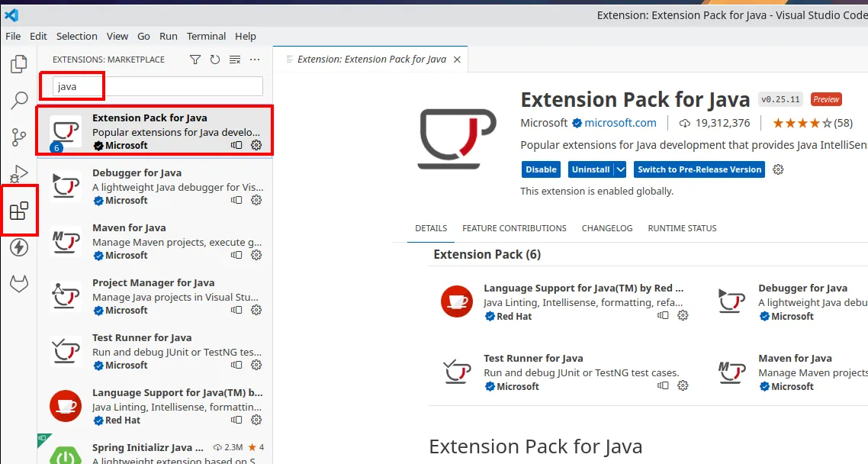Click the star rating with 58 reviews
The width and height of the screenshot is (868, 464).
(812, 123)
